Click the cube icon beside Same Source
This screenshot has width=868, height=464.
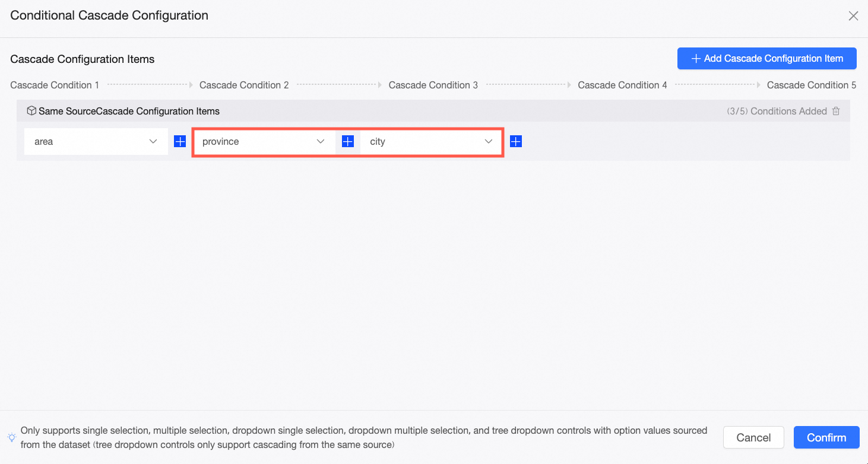point(31,111)
